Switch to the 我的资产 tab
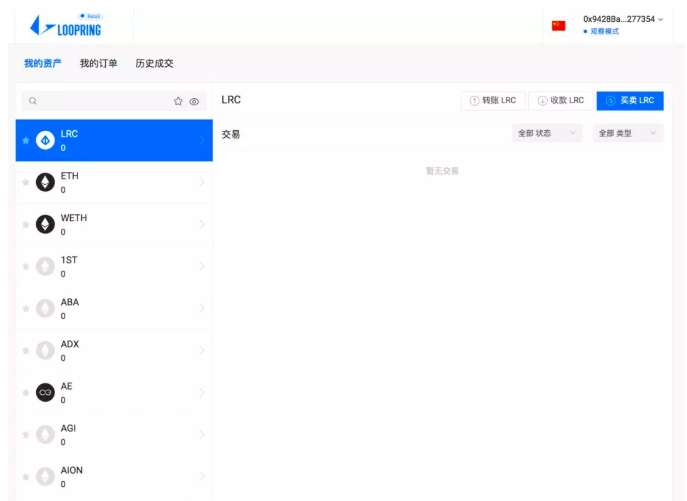The image size is (687, 501). pos(42,64)
